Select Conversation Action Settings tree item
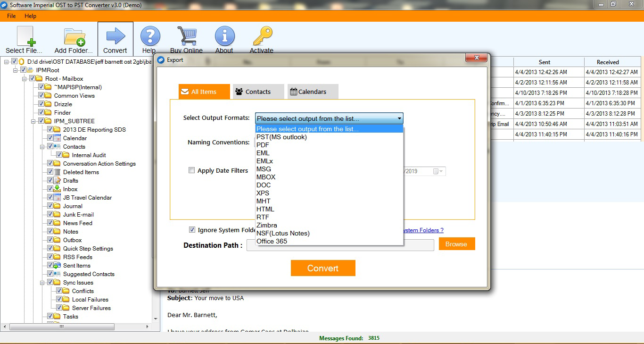Viewport: 644px width, 344px height. pyautogui.click(x=99, y=163)
